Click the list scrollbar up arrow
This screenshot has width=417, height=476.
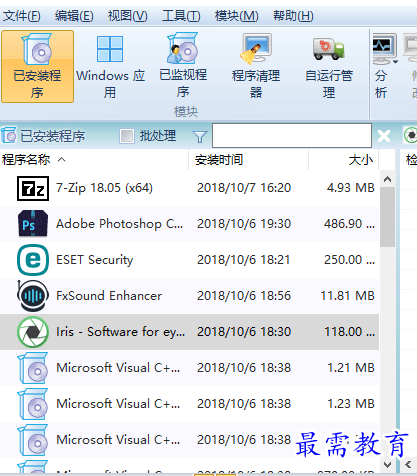coord(387,179)
